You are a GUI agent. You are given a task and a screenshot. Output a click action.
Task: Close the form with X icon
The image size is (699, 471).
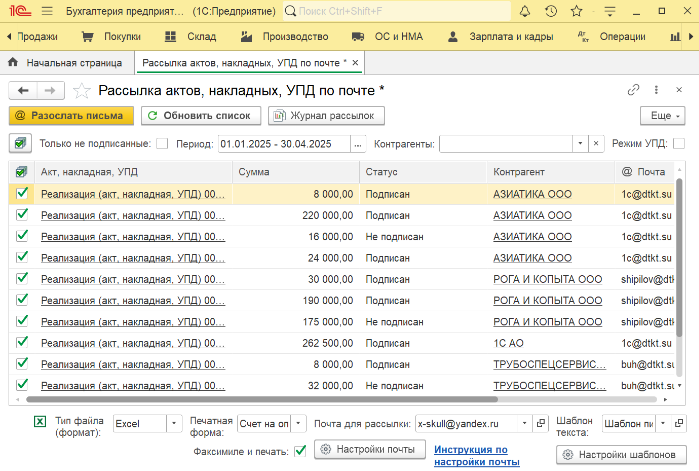[679, 90]
